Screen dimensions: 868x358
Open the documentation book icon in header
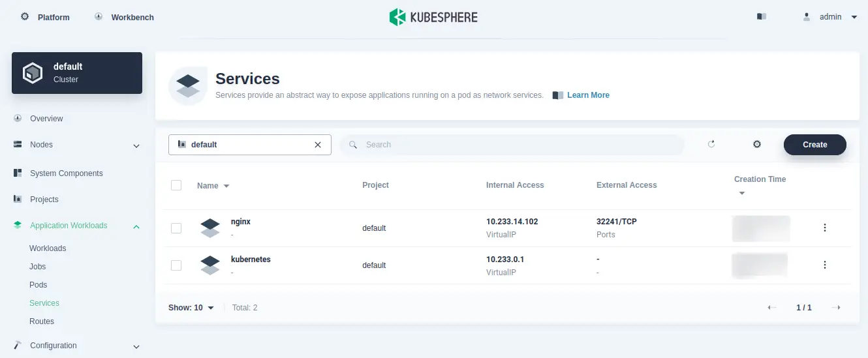761,17
